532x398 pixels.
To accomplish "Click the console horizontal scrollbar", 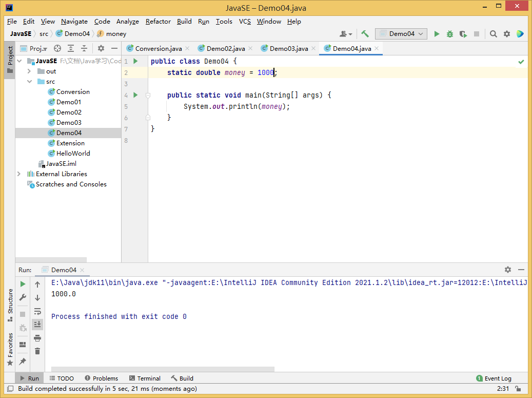I will pos(162,369).
